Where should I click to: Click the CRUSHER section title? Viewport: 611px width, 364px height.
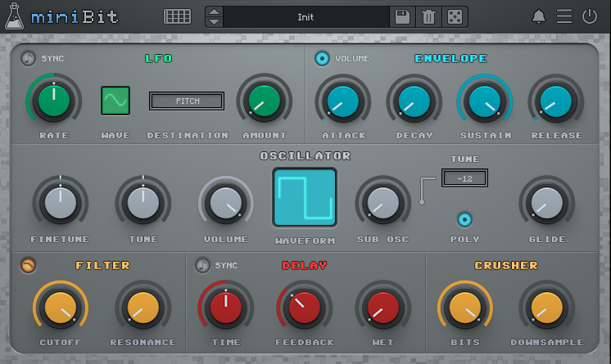point(506,266)
